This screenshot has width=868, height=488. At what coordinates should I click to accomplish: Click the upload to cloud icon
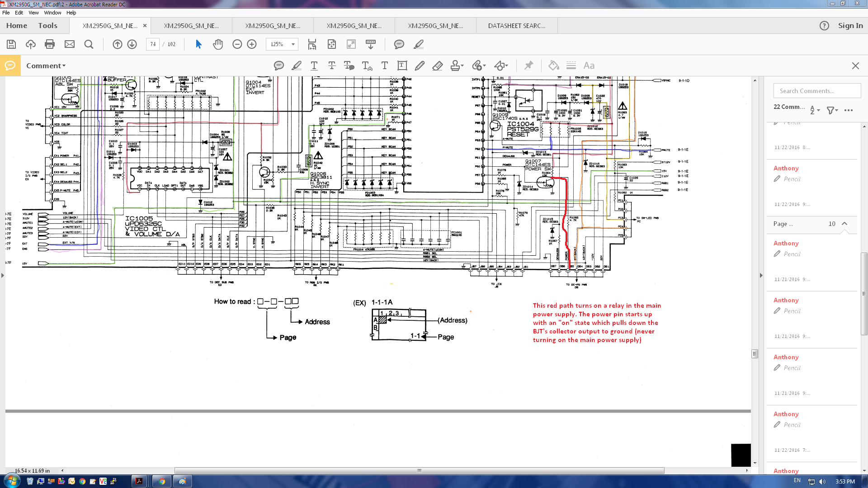pyautogui.click(x=31, y=44)
